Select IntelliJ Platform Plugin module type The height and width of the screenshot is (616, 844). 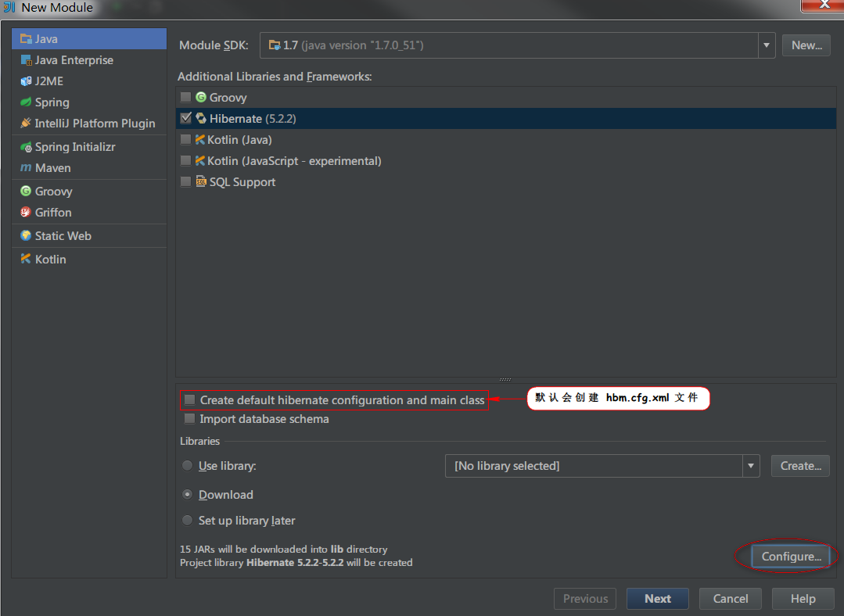click(89, 124)
